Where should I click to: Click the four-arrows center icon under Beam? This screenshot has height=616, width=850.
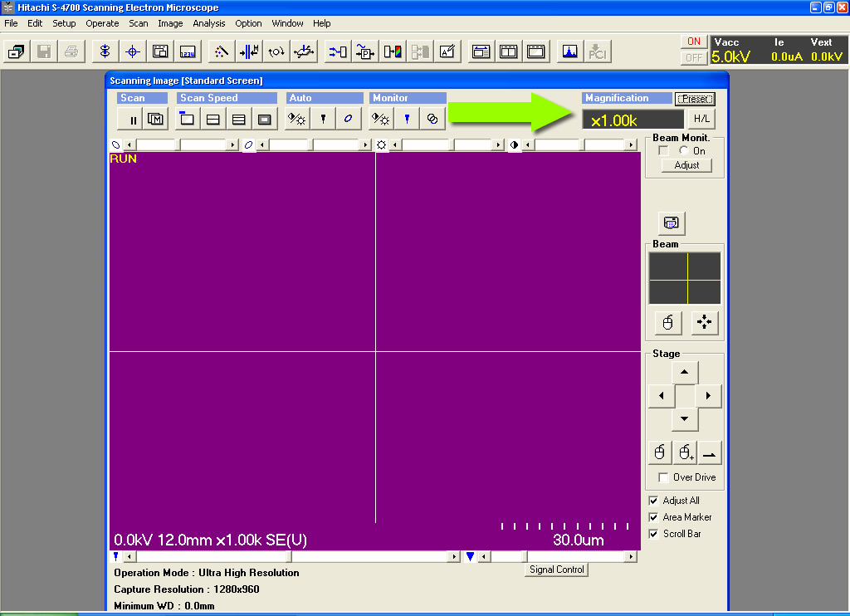click(x=705, y=323)
